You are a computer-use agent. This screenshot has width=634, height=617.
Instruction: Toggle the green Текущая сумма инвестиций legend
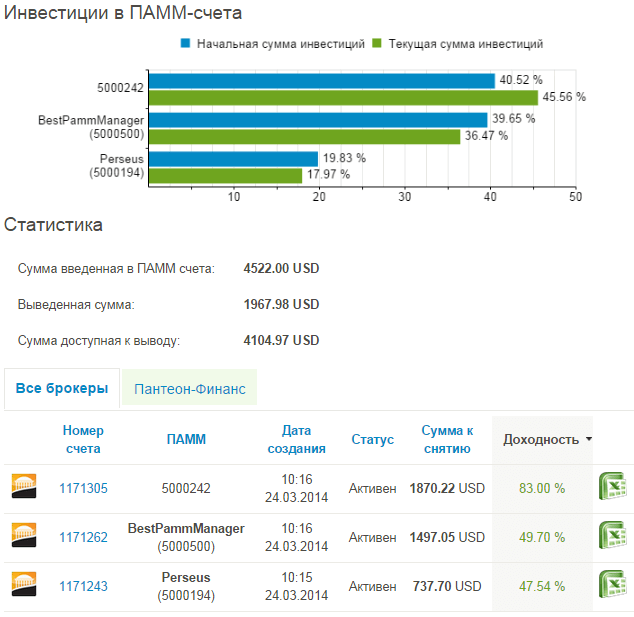click(x=457, y=44)
